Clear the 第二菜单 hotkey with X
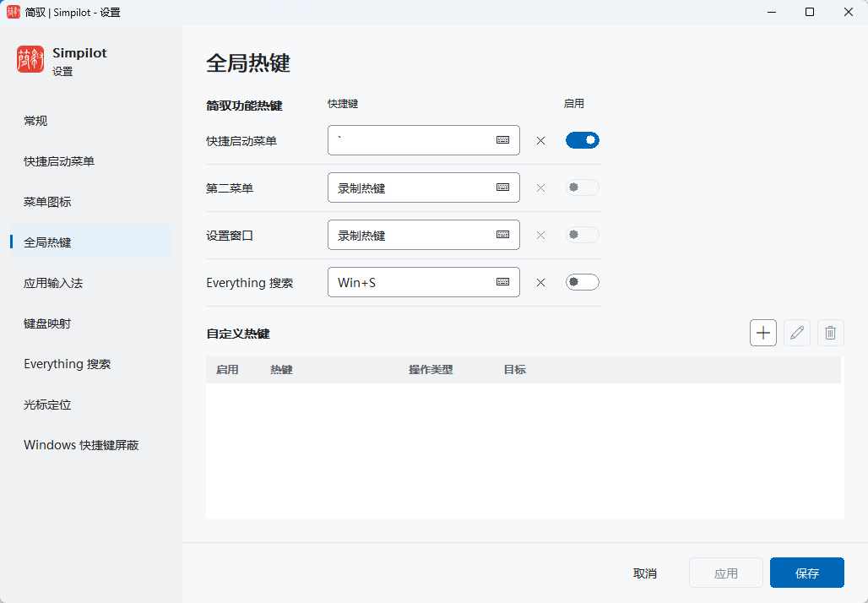 [x=541, y=187]
